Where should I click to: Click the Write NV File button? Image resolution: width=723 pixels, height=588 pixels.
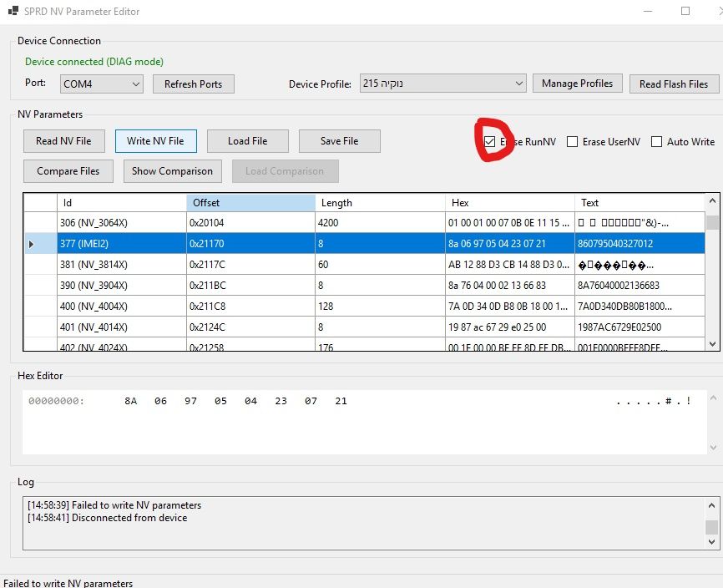tap(155, 141)
